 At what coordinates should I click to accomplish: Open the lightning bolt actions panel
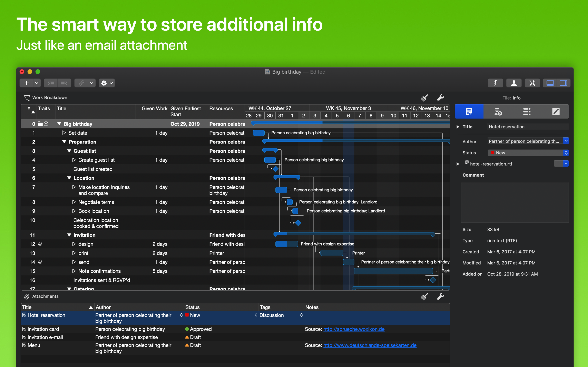[495, 83]
